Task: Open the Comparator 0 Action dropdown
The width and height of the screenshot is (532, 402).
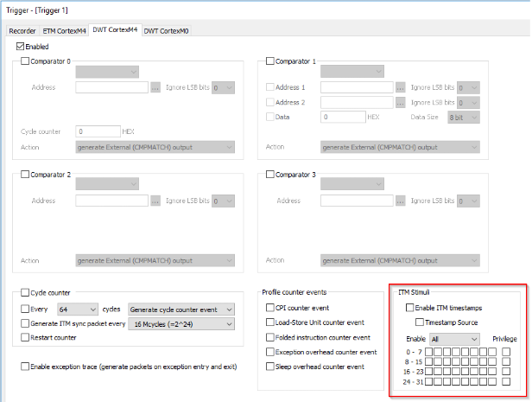Action: 155,147
